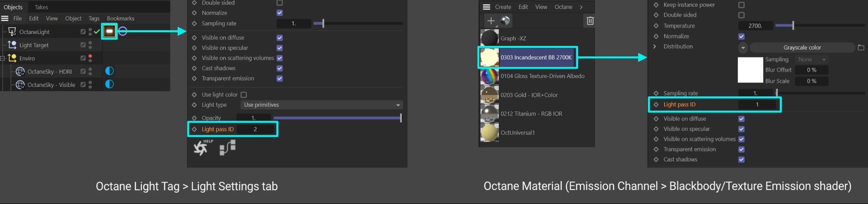Select the Objects tab
This screenshot has height=204, width=868.
coord(13,7)
